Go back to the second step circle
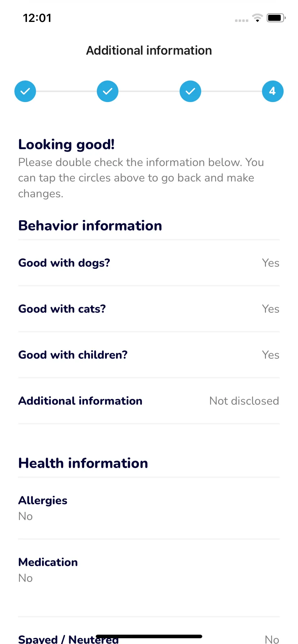This screenshot has width=298, height=644. pyautogui.click(x=108, y=91)
